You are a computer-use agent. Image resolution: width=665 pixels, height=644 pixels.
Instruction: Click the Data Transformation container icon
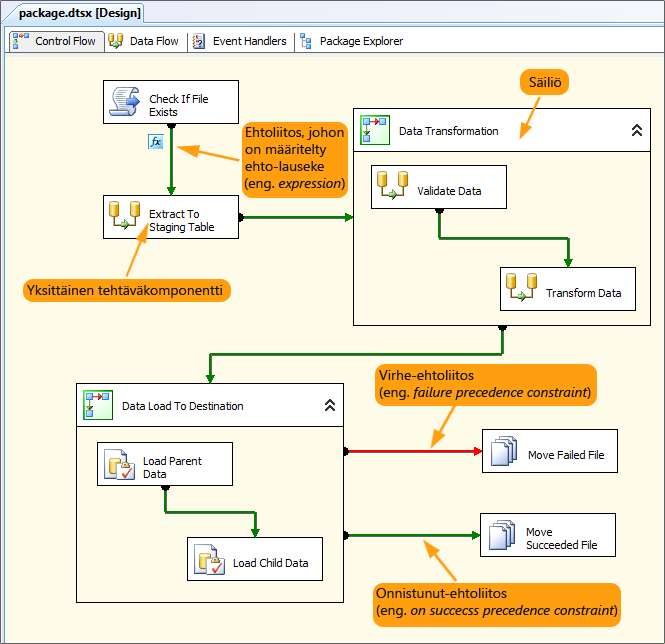coord(375,130)
